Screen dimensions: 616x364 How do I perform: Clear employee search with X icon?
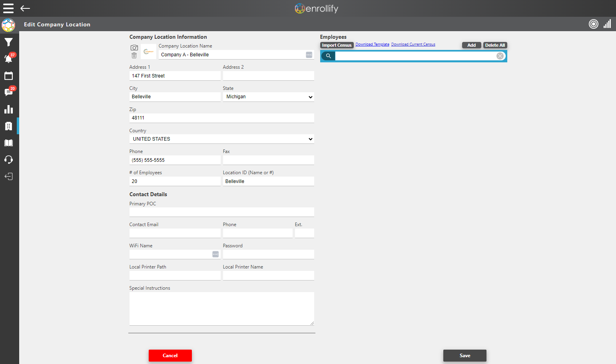pos(500,56)
